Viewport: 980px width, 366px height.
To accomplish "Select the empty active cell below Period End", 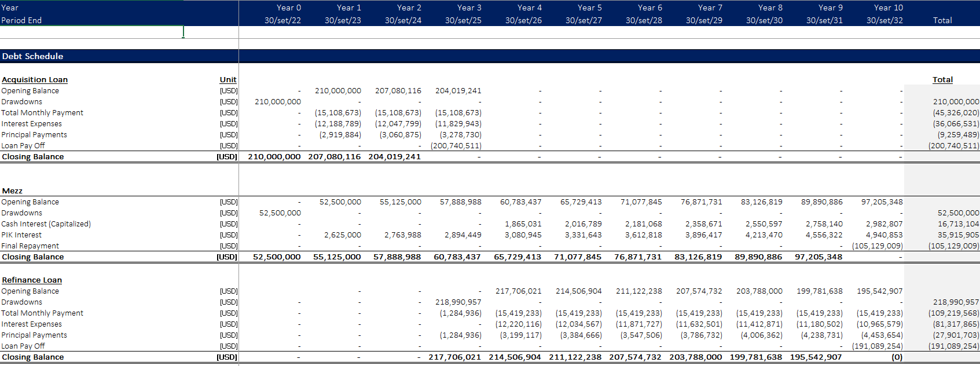I will pos(91,32).
